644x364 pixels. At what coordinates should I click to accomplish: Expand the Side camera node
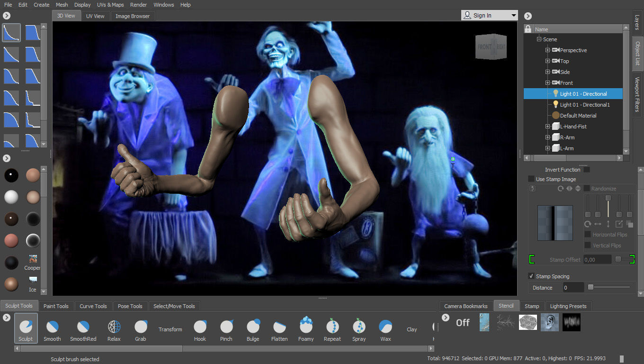coord(548,72)
